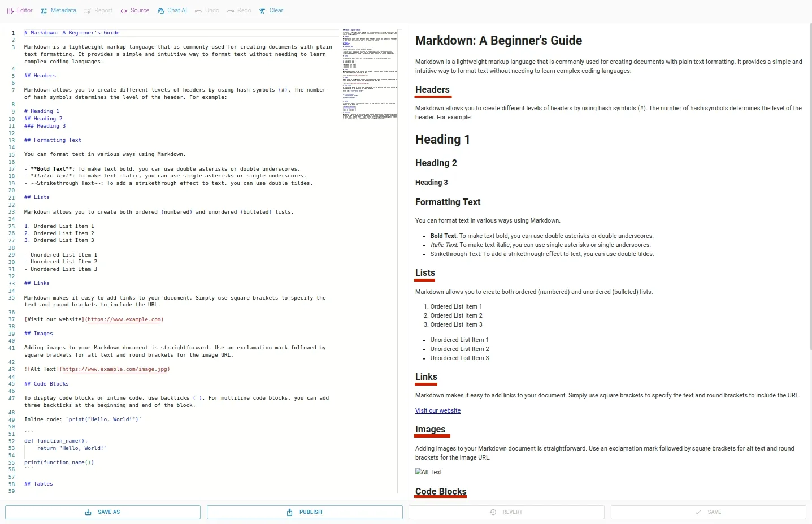Click the Editor icon in toolbar
This screenshot has width=812, height=524.
click(10, 11)
